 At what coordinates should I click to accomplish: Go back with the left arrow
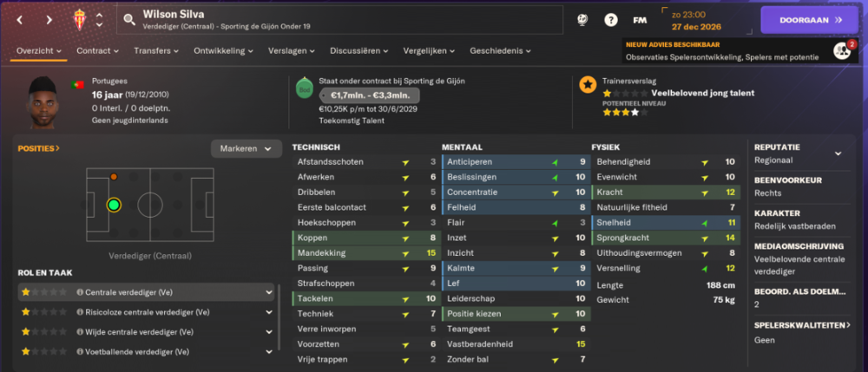20,20
